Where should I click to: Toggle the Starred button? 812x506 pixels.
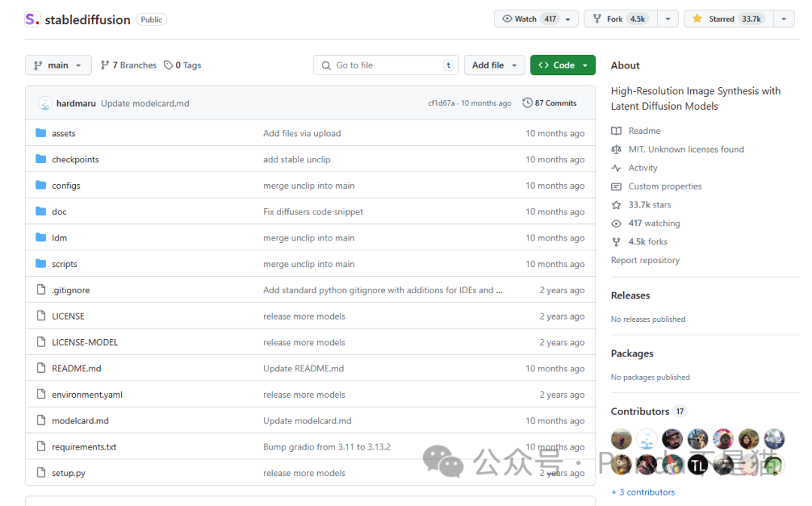[x=729, y=19]
